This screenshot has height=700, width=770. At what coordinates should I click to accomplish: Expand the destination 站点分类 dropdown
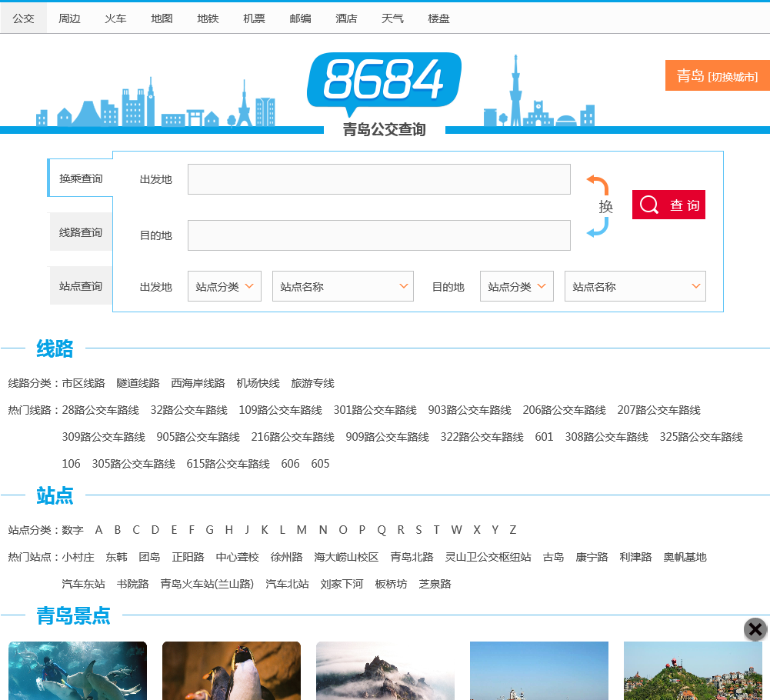[517, 286]
